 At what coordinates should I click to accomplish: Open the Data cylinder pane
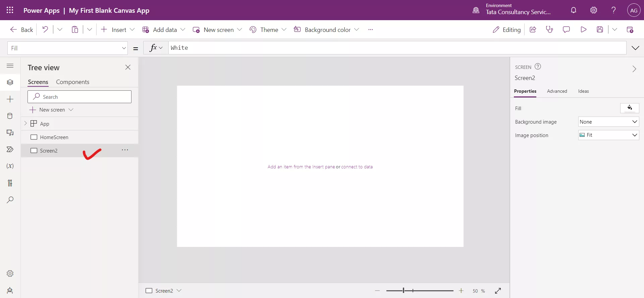point(10,116)
